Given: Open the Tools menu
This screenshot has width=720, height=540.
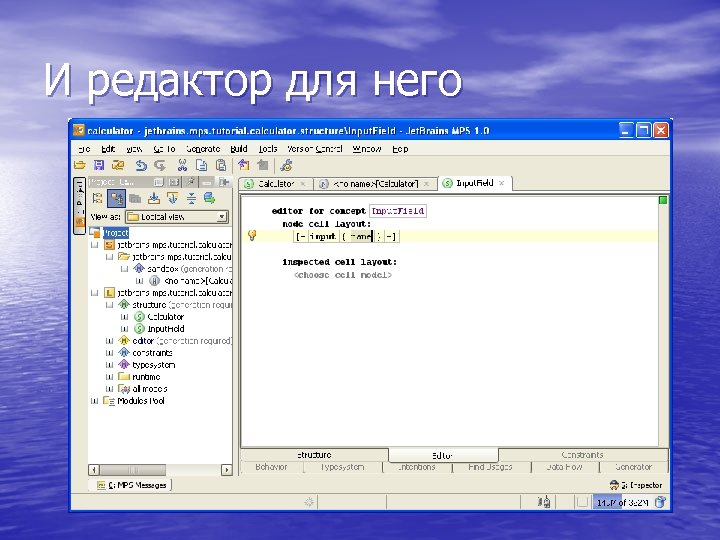Looking at the screenshot, I should coord(268,149).
